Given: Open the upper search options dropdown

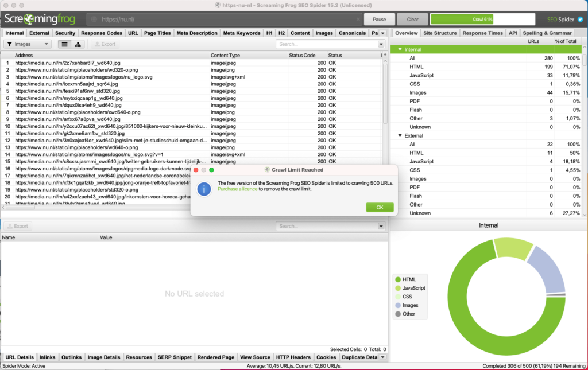Looking at the screenshot, I should [x=381, y=44].
